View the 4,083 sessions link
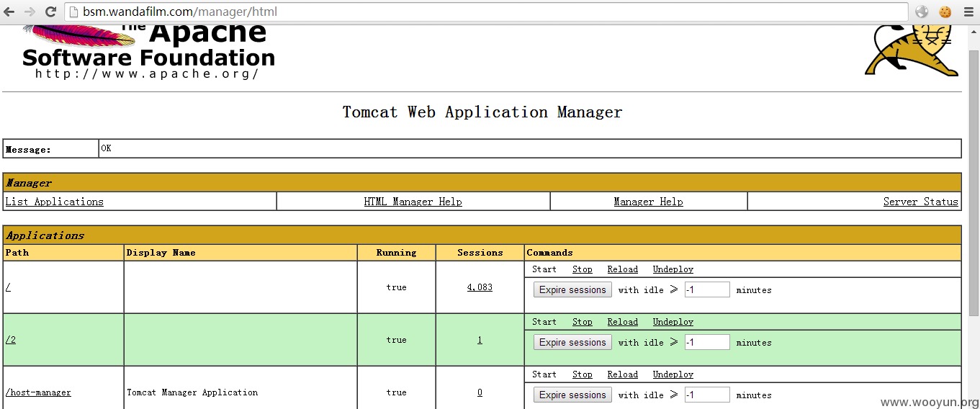980x409 pixels. [x=480, y=287]
